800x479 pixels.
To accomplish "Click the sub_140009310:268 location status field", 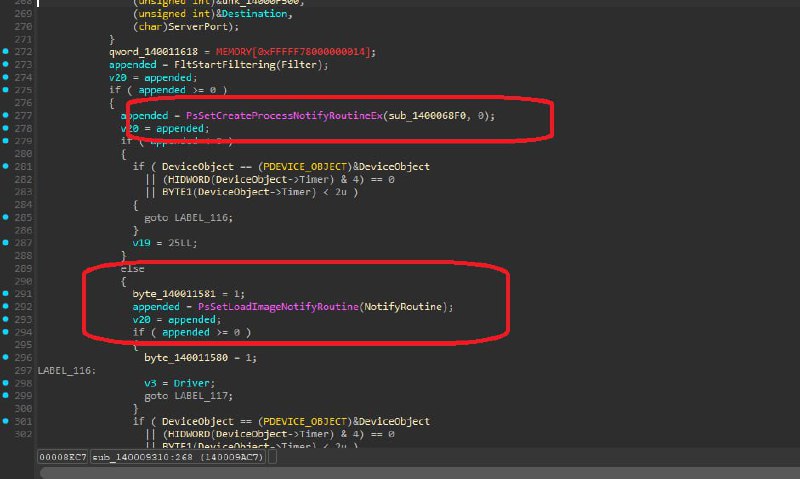I will tap(178, 457).
